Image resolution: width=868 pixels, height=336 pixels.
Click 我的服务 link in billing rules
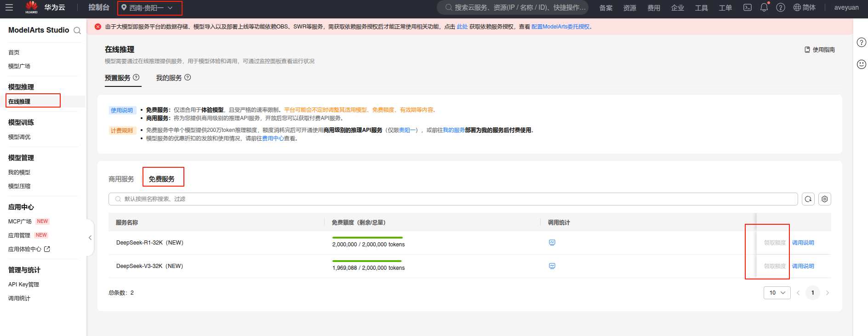(454, 130)
